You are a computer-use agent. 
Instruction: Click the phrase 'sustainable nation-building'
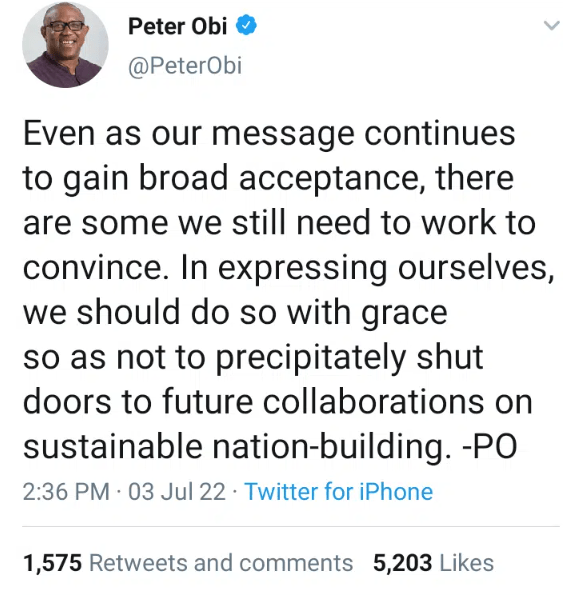(237, 446)
